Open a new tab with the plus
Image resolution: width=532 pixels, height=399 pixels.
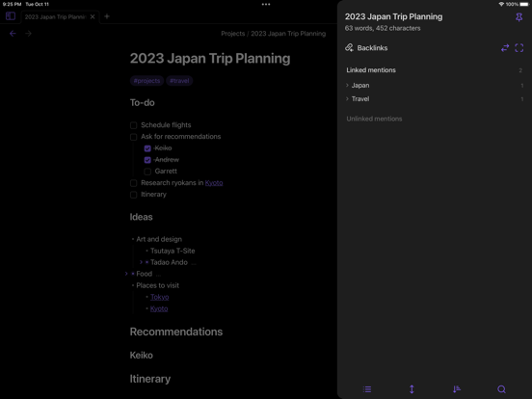(107, 16)
